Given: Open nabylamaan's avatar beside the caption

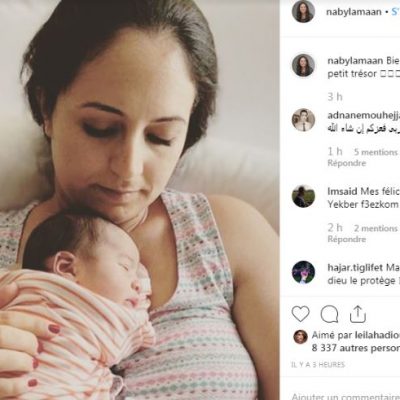Looking at the screenshot, I should [x=303, y=65].
